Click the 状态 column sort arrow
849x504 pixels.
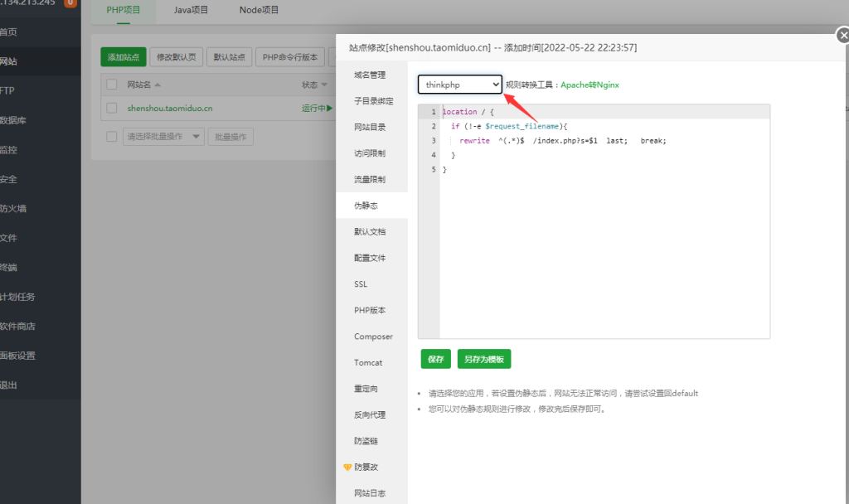click(323, 85)
